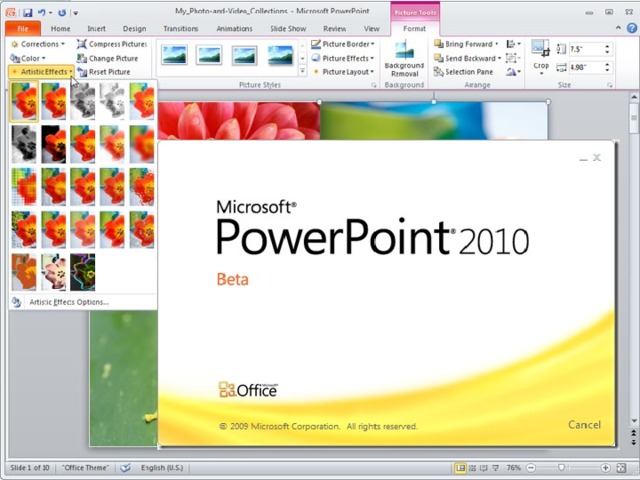This screenshot has width=640, height=480.
Task: Open Artistic Effects Options
Action: 69,302
